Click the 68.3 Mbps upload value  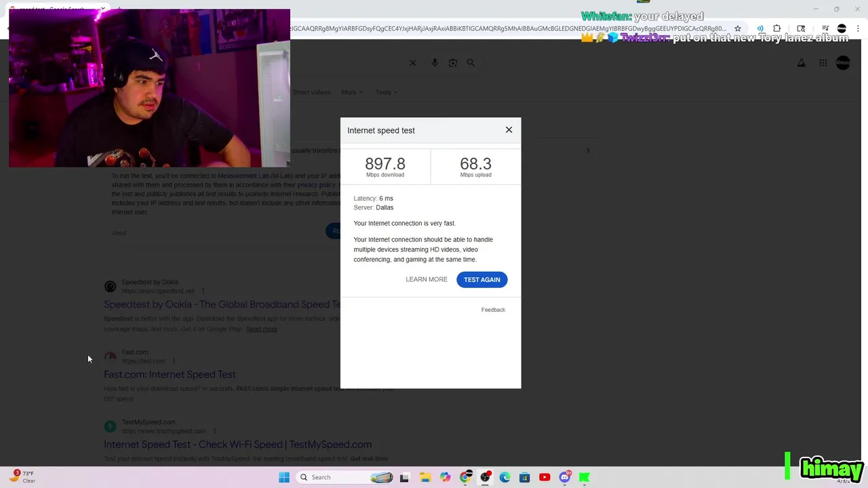point(475,164)
